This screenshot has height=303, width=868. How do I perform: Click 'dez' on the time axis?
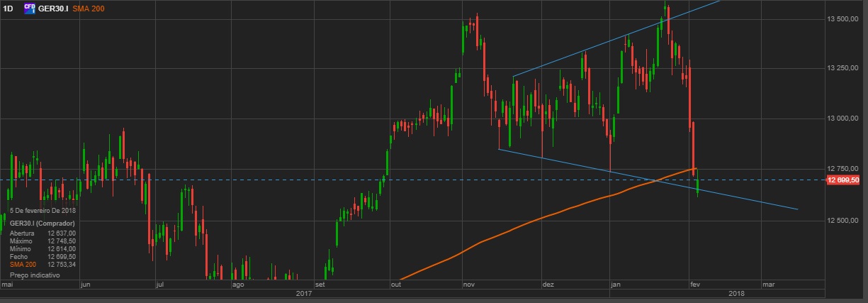548,284
